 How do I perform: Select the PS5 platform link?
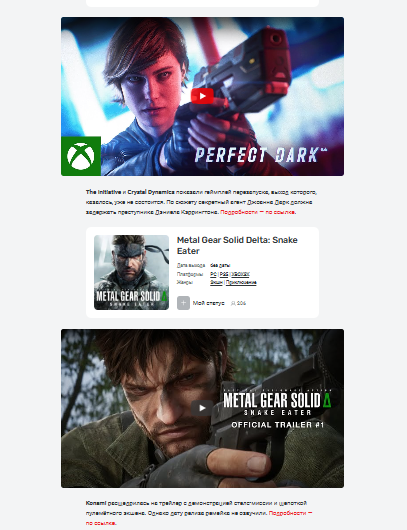pos(224,274)
